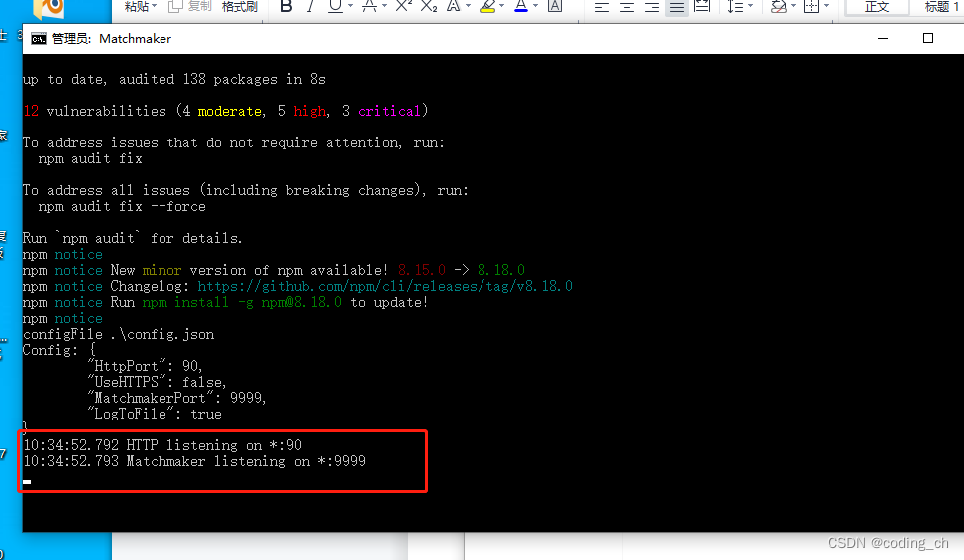Apply superscript formatting
Screen dimensions: 964x560
pos(404,6)
